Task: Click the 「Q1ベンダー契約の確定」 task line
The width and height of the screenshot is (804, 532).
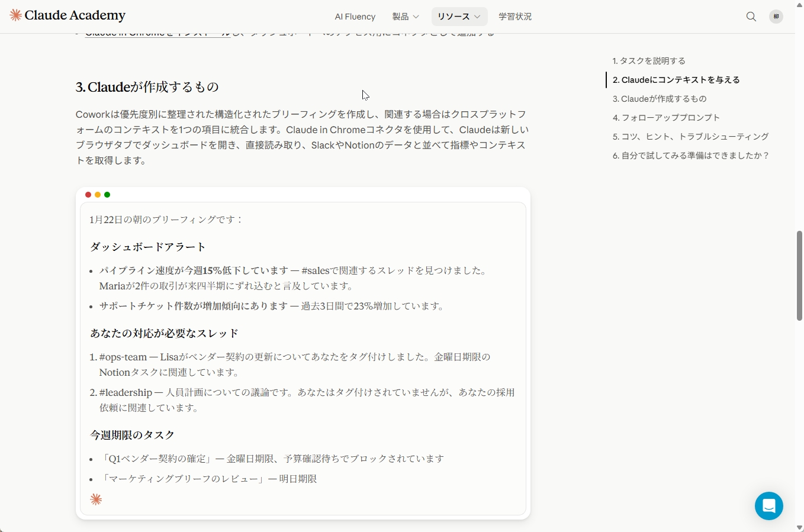Action: coord(272,459)
